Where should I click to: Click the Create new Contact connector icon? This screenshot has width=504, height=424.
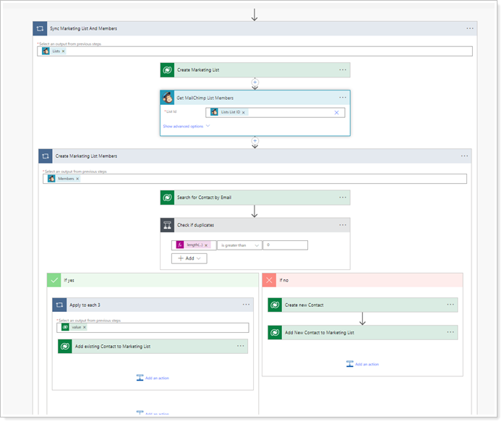coord(275,305)
